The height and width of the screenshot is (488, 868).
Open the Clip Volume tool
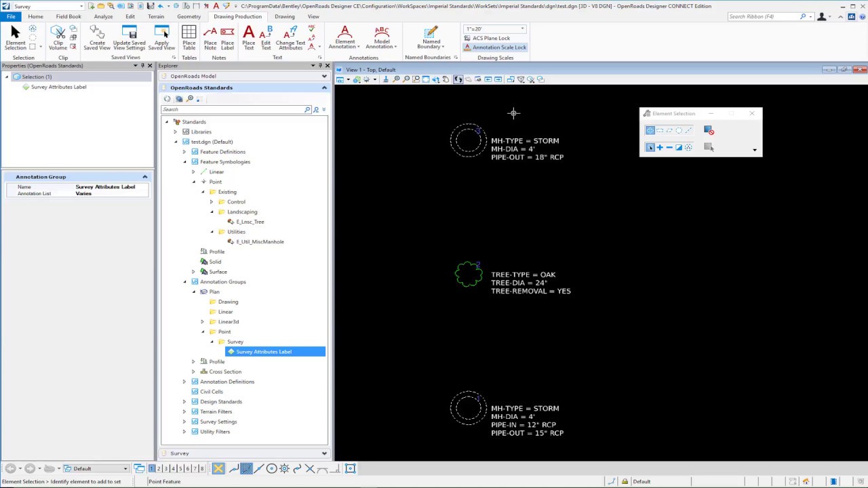point(58,38)
